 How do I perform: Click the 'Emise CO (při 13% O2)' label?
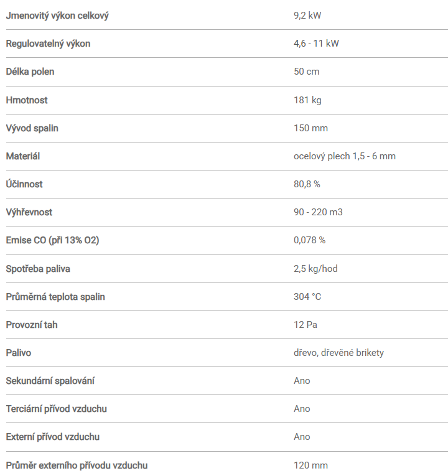(52, 240)
